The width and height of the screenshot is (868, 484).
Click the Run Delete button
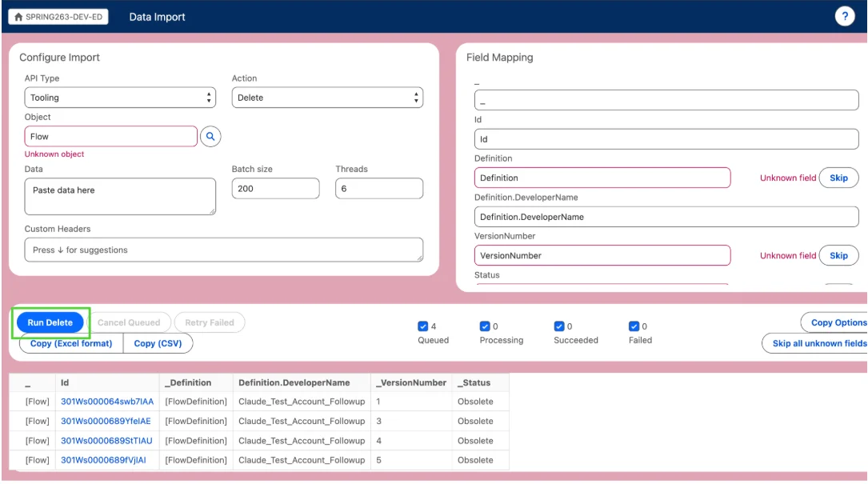[x=50, y=322]
